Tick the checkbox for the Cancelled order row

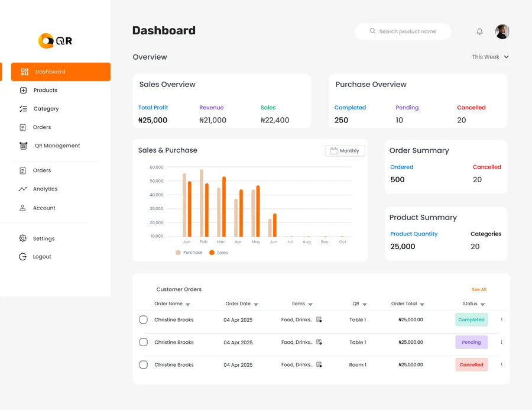click(144, 364)
